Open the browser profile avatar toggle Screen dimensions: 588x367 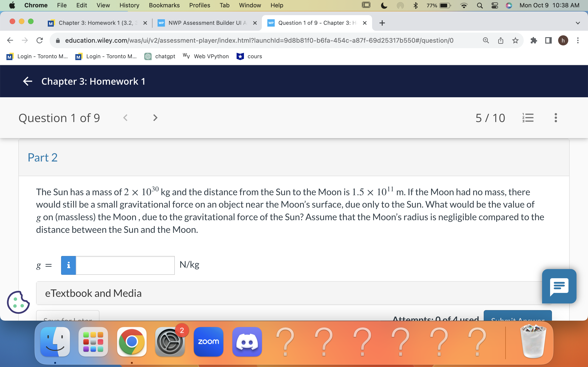(563, 40)
